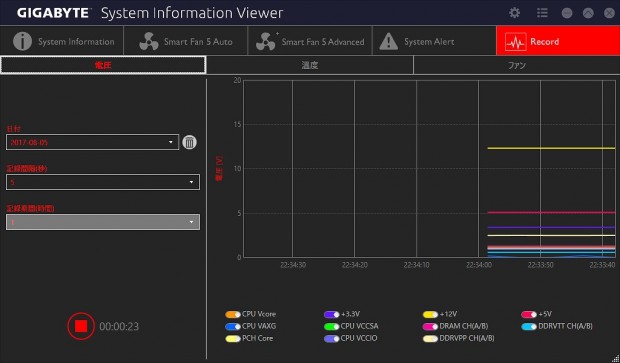620x363 pixels.
Task: Click the System Alert warning triangle icon
Action: point(389,41)
